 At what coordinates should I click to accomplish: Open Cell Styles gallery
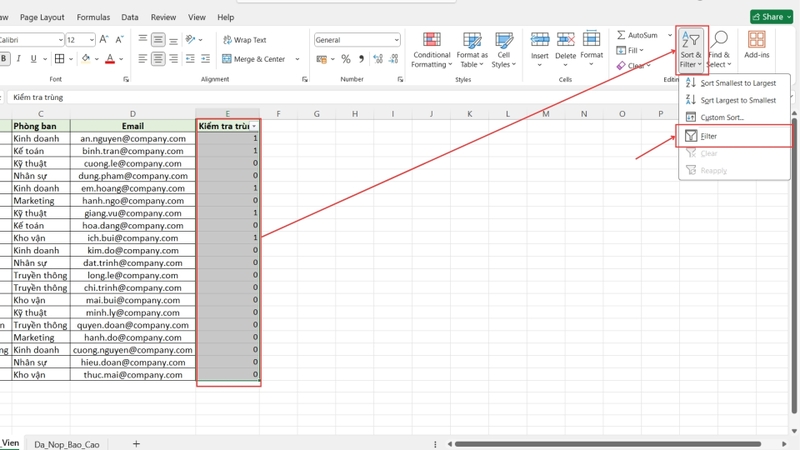tap(504, 50)
